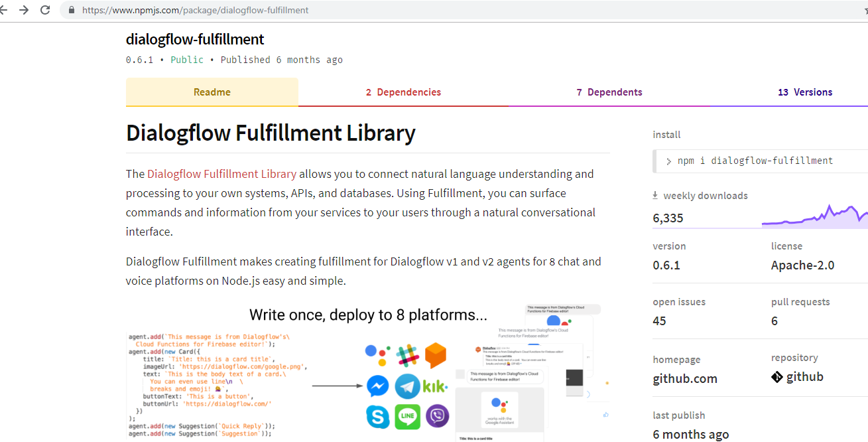Screen dimensions: 868x442
Task: Click the purple Viber icon
Action: 437,417
